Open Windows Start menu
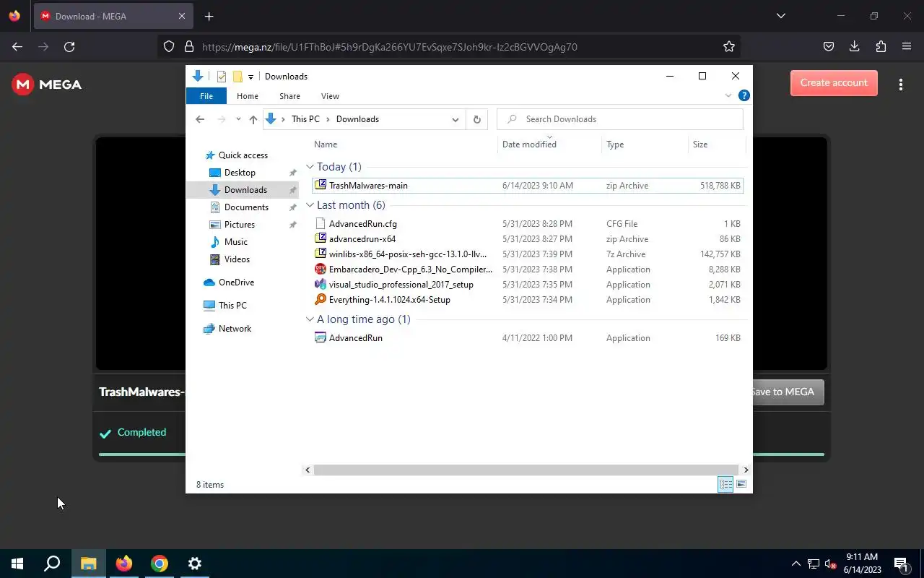 point(17,564)
